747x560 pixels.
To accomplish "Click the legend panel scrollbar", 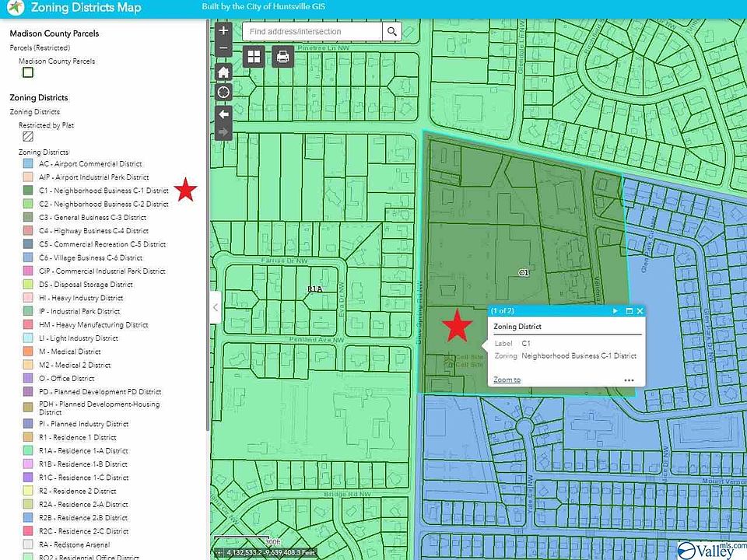I will tap(207, 233).
